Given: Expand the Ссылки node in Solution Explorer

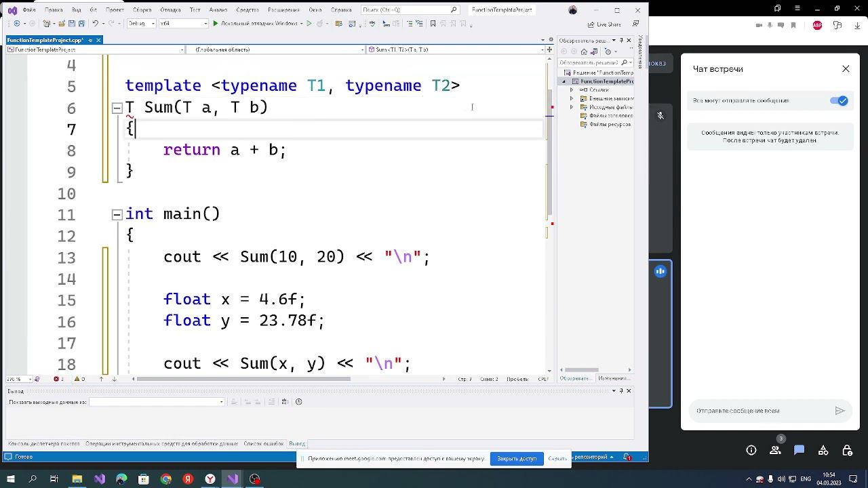Looking at the screenshot, I should [571, 89].
